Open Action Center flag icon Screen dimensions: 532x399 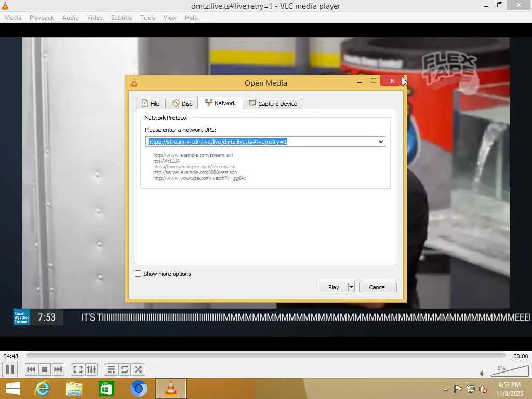pos(457,389)
